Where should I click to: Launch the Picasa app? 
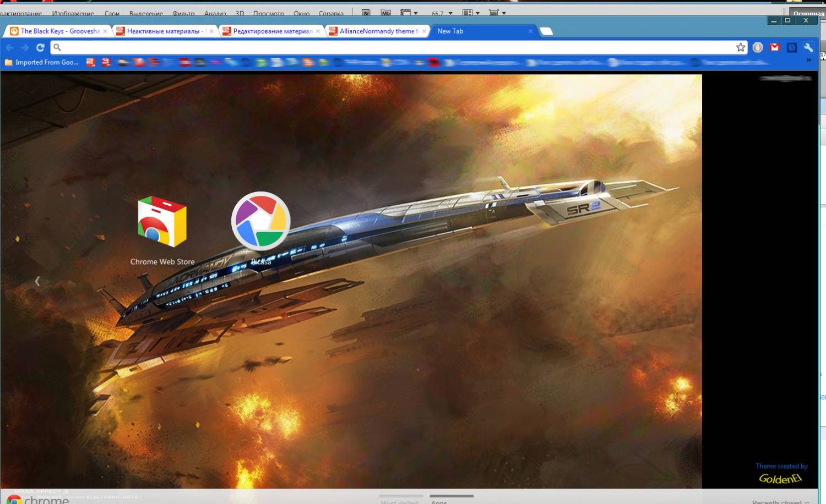pos(261,228)
